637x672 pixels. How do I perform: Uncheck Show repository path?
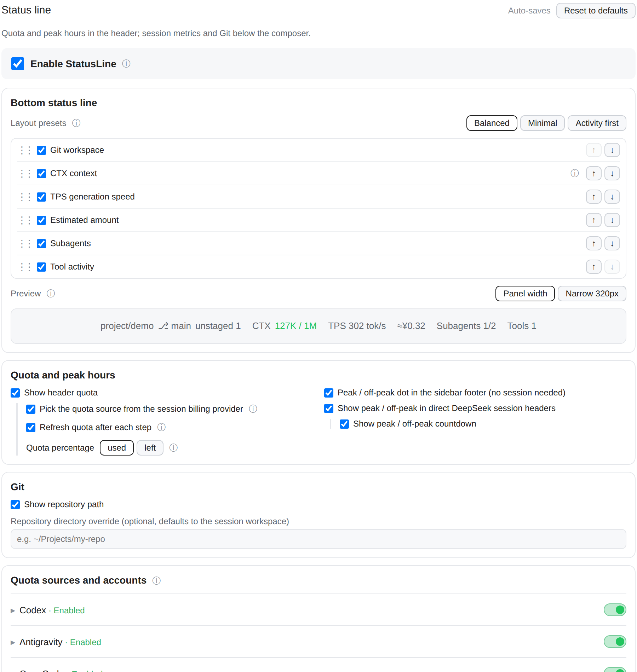click(x=15, y=505)
